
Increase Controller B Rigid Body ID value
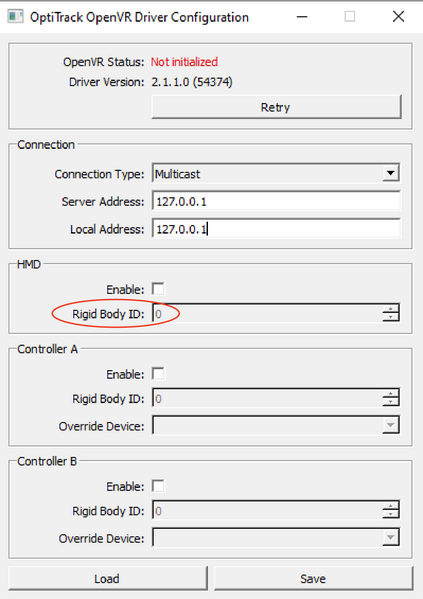tap(391, 506)
